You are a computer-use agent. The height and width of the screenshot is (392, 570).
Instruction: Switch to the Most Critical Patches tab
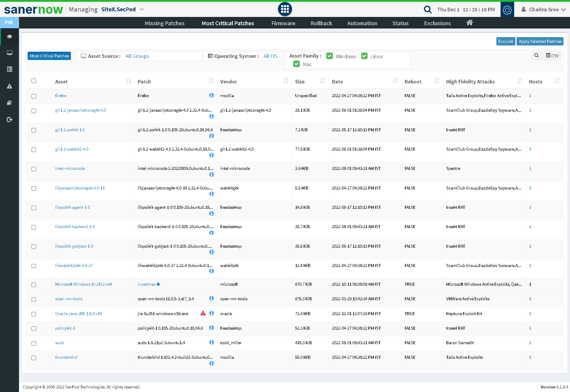click(228, 23)
